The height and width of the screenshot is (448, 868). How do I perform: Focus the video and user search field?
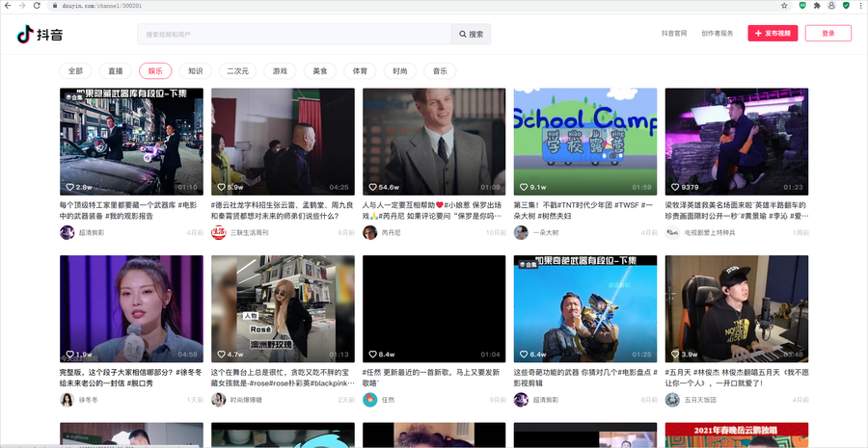pos(294,35)
